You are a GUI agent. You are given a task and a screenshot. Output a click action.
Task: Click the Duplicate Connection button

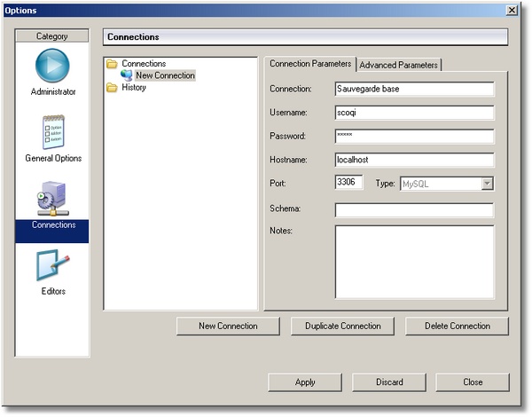point(342,326)
